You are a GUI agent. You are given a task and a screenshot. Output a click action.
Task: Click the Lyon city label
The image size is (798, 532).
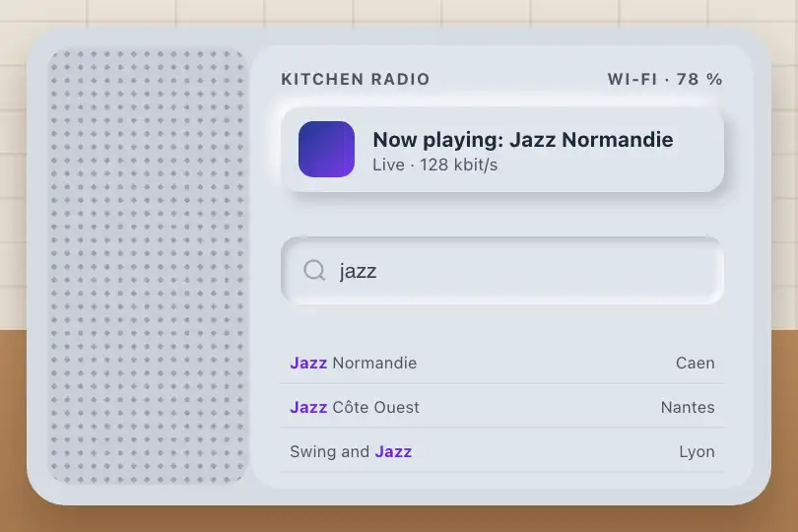[697, 451]
